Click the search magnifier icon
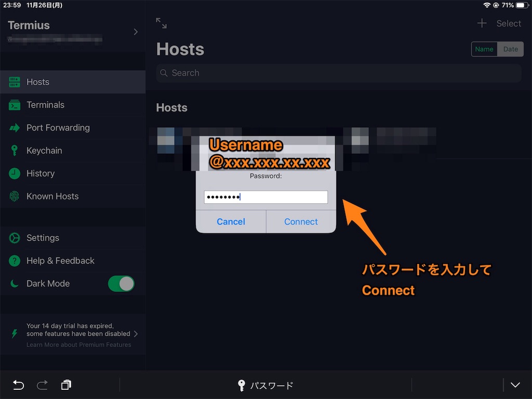The width and height of the screenshot is (532, 399). [x=164, y=73]
